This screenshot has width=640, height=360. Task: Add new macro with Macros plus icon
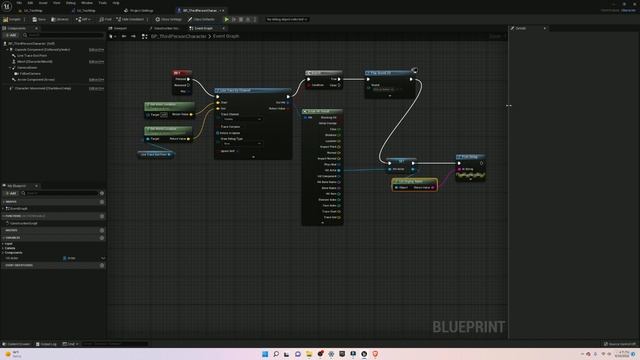[102, 230]
